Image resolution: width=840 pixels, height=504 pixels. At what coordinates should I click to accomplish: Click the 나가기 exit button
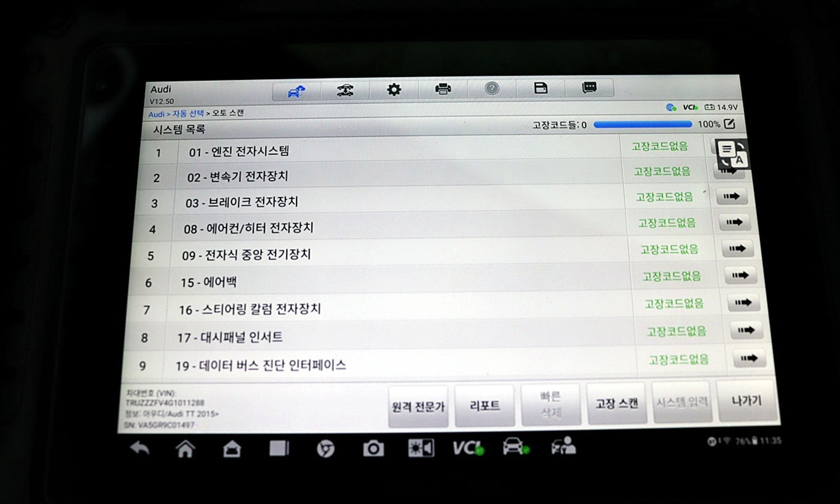[746, 401]
